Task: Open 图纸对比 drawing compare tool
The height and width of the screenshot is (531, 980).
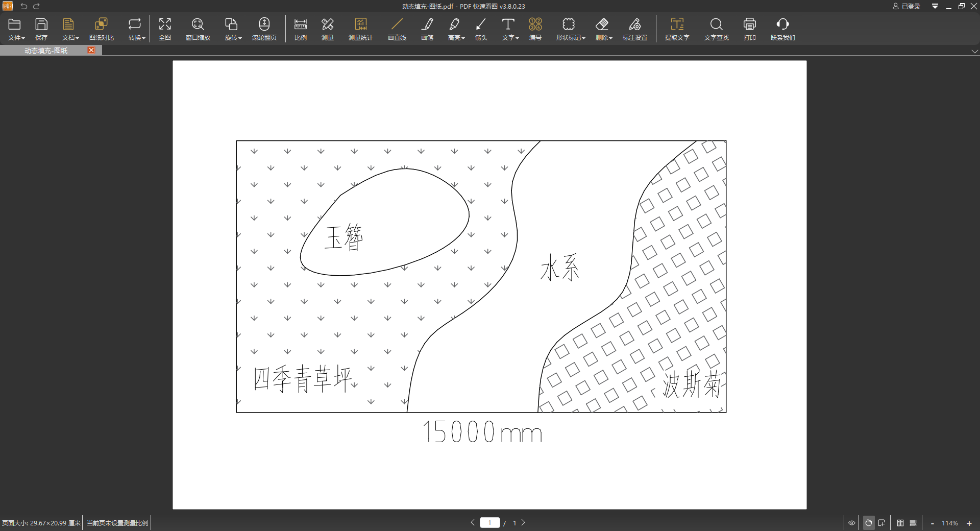Action: [x=102, y=29]
